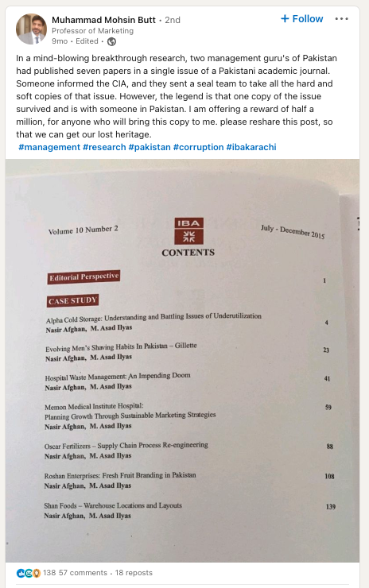Click the insightful lightbulb reaction icon

coord(36,573)
